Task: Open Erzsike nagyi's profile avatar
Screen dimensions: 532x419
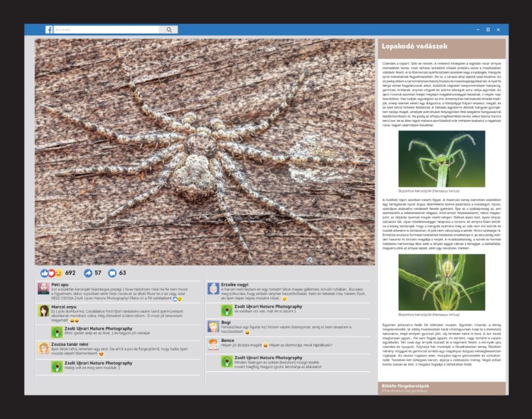Action: click(213, 288)
